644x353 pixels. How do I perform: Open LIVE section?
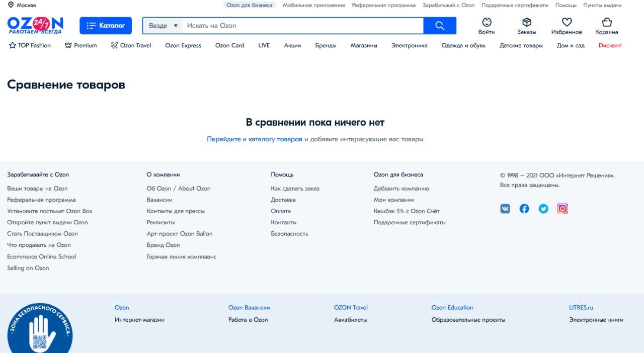tap(264, 45)
